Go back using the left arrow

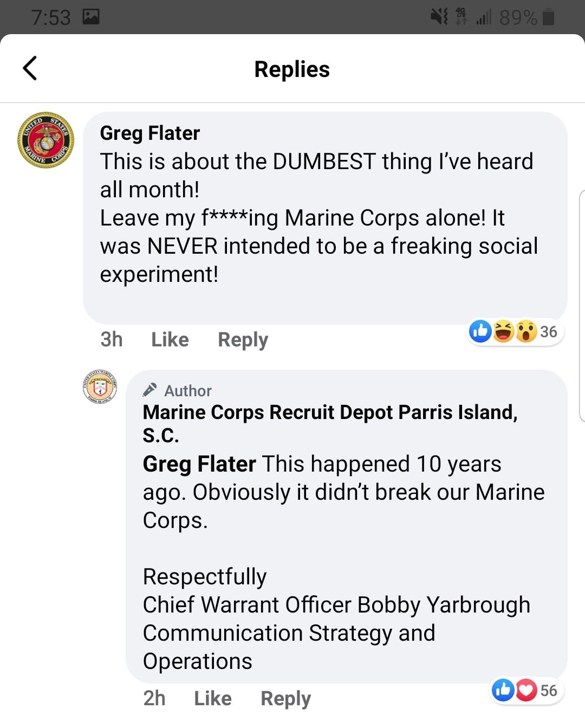tap(30, 68)
